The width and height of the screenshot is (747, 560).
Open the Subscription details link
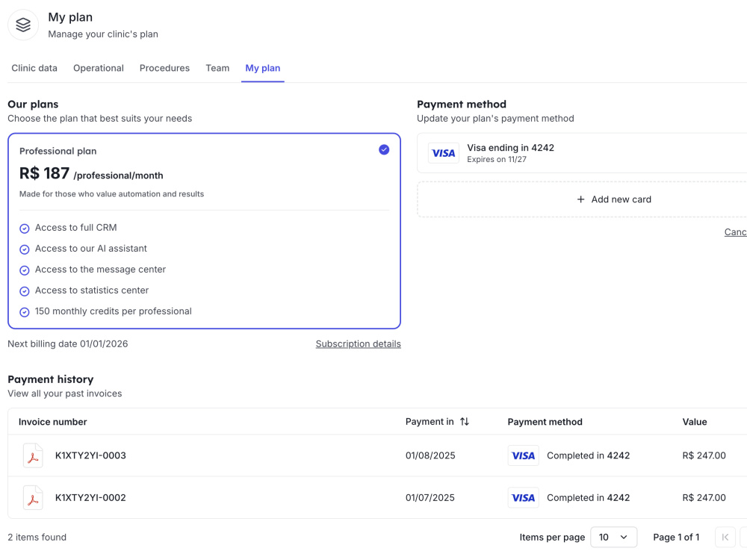pyautogui.click(x=359, y=343)
